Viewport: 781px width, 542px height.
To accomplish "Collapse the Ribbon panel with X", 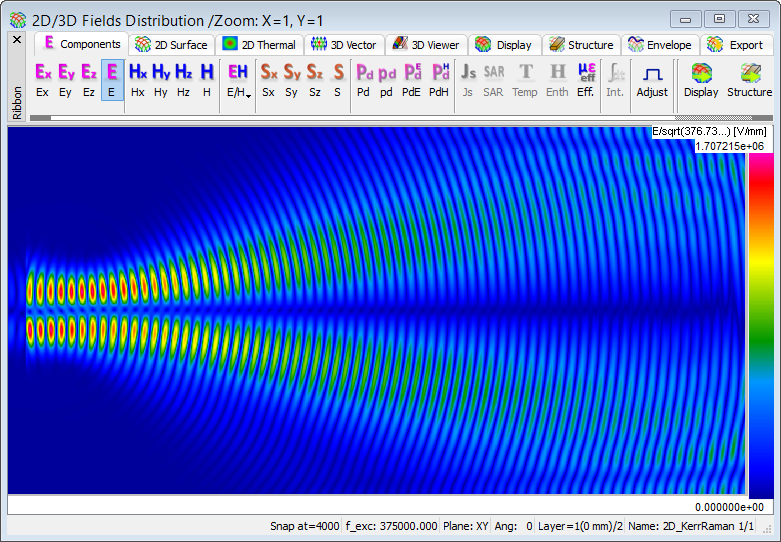I will (17, 40).
